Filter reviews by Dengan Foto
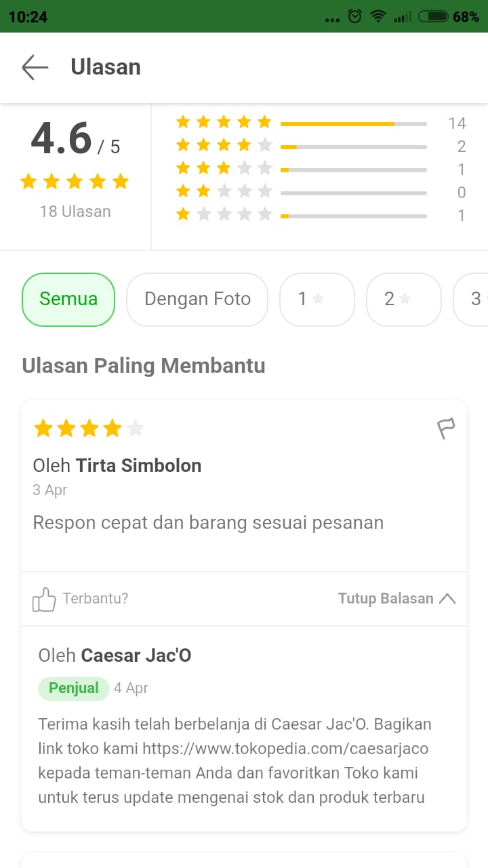Screen dimensions: 488x868 [197, 299]
